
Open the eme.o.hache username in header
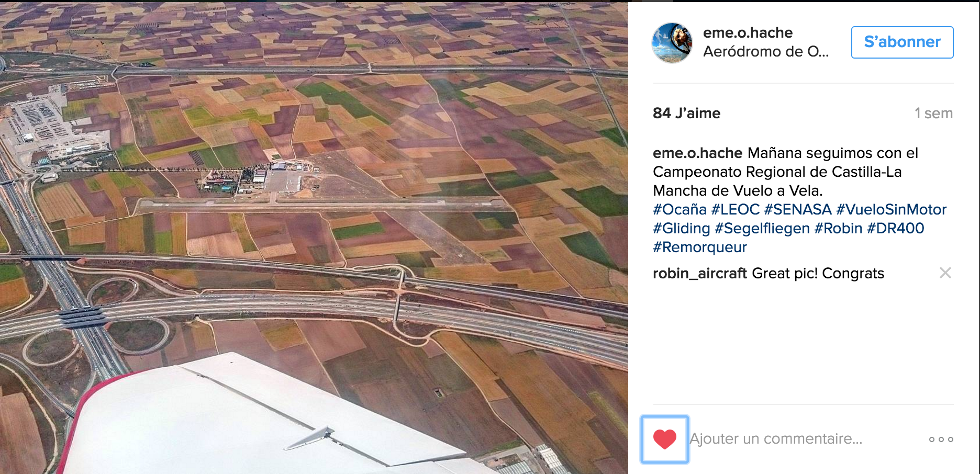pos(748,32)
